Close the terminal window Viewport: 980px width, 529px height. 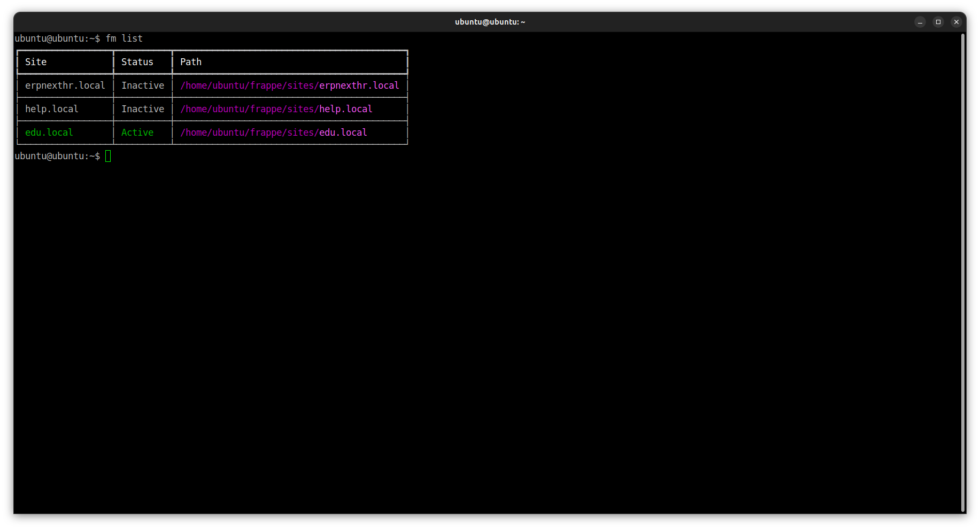tap(956, 22)
